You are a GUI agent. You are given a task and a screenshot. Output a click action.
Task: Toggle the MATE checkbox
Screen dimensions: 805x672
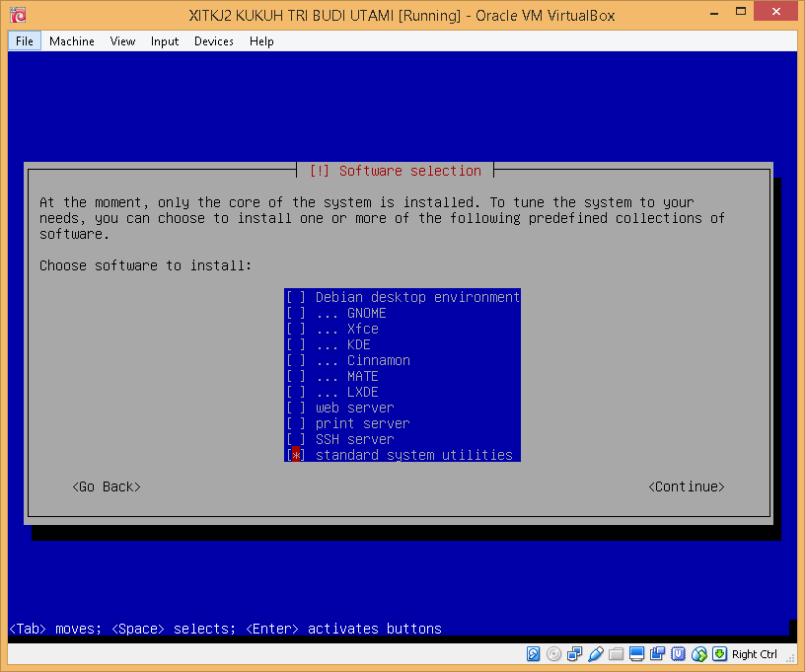point(296,376)
